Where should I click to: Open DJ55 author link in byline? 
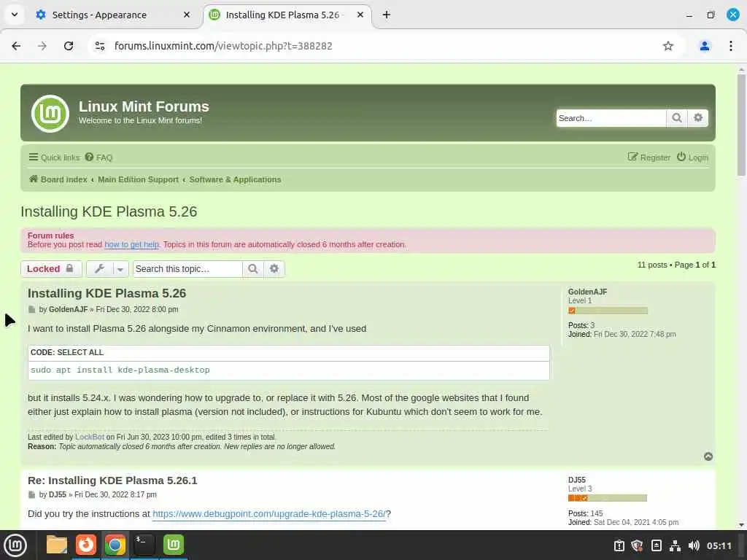tap(58, 495)
